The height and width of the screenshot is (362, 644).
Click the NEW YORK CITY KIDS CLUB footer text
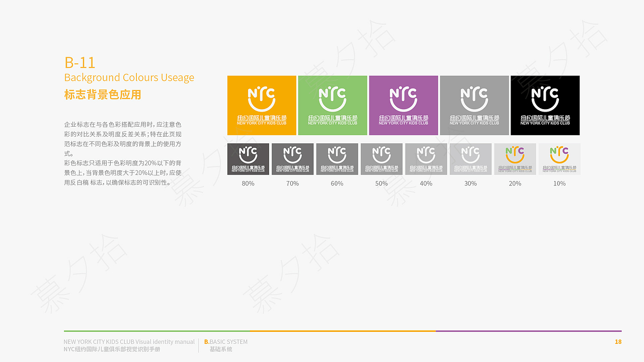129,342
